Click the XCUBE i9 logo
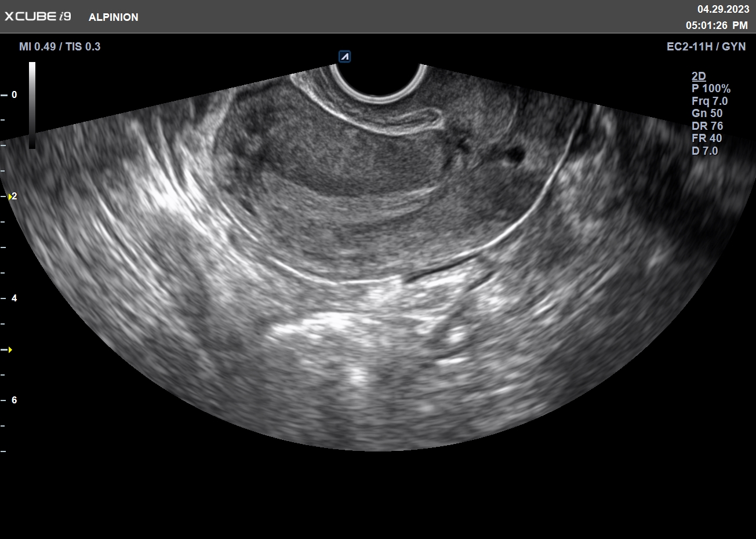The width and height of the screenshot is (756, 539). pos(38,16)
